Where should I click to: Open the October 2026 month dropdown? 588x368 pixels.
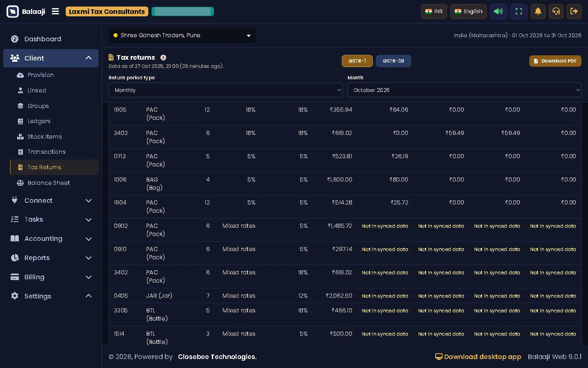point(464,90)
